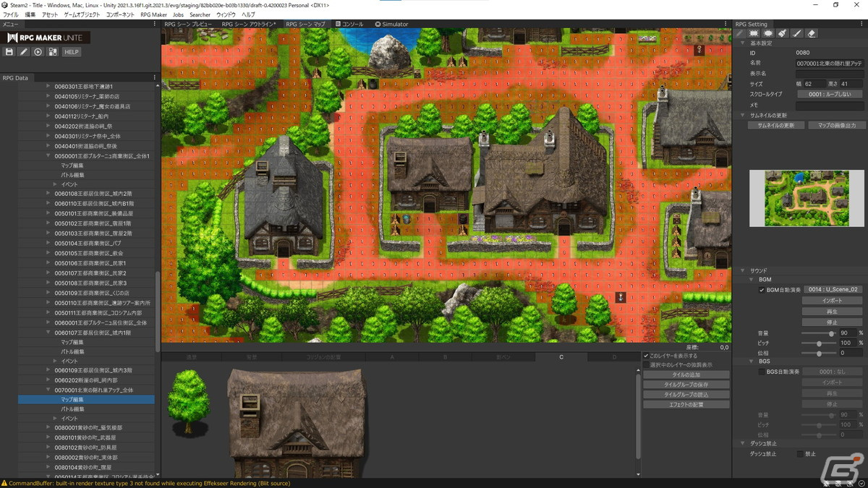This screenshot has height=488, width=868.
Task: Select the shadow pen brush tool
Action: [797, 33]
